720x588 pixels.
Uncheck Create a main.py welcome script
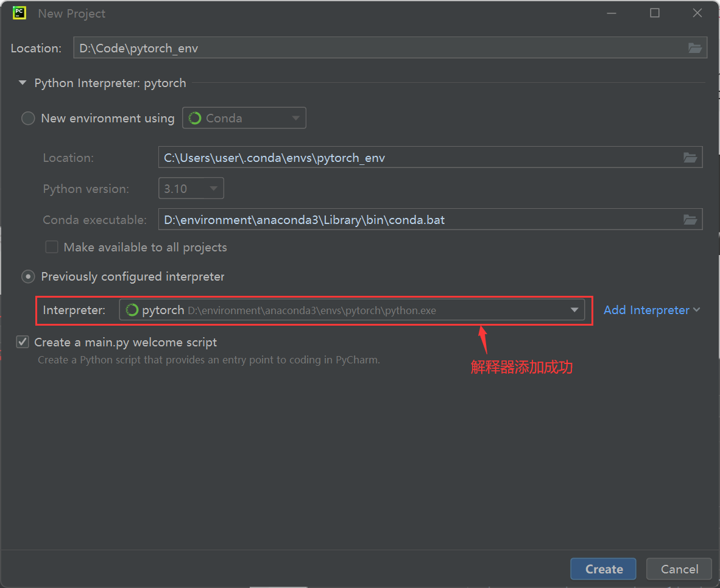[23, 342]
